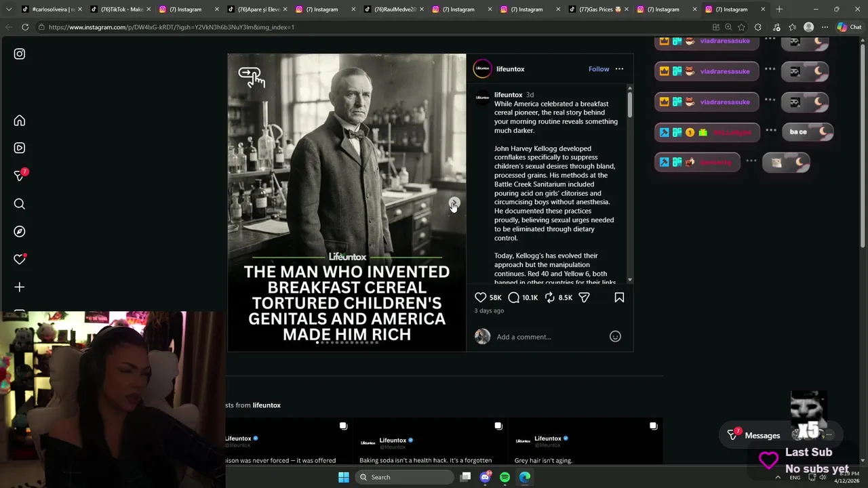Add this page to favorites with star icon

click(741, 27)
